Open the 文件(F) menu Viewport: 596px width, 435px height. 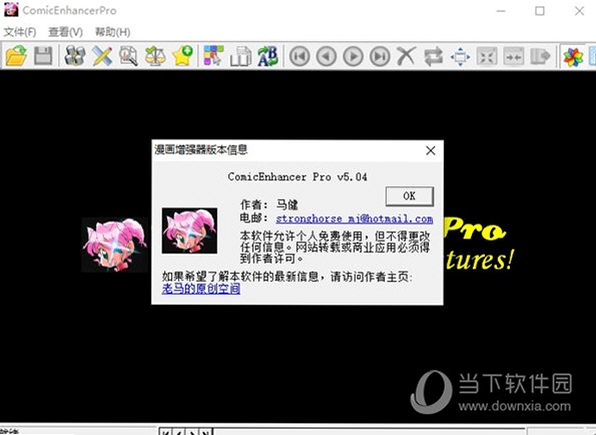[x=20, y=32]
